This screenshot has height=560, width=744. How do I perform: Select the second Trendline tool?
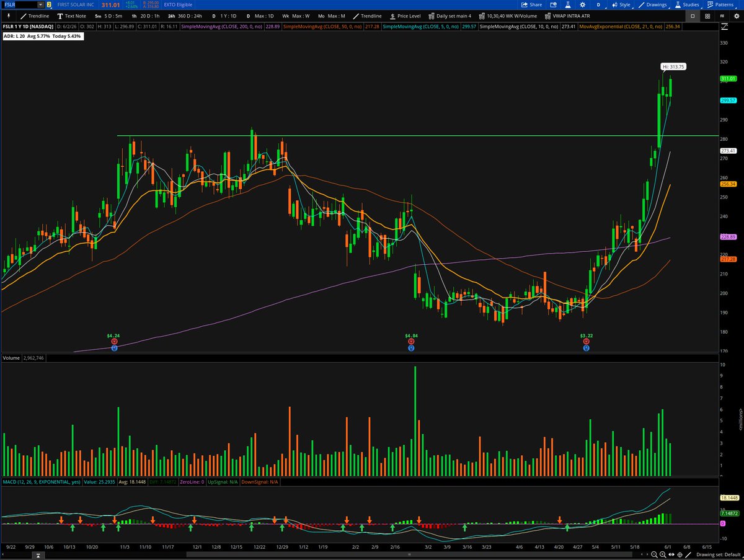click(366, 16)
